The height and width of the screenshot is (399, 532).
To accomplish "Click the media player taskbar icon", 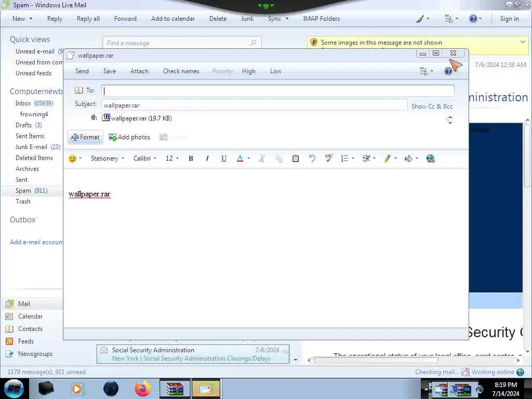I will (x=77, y=389).
